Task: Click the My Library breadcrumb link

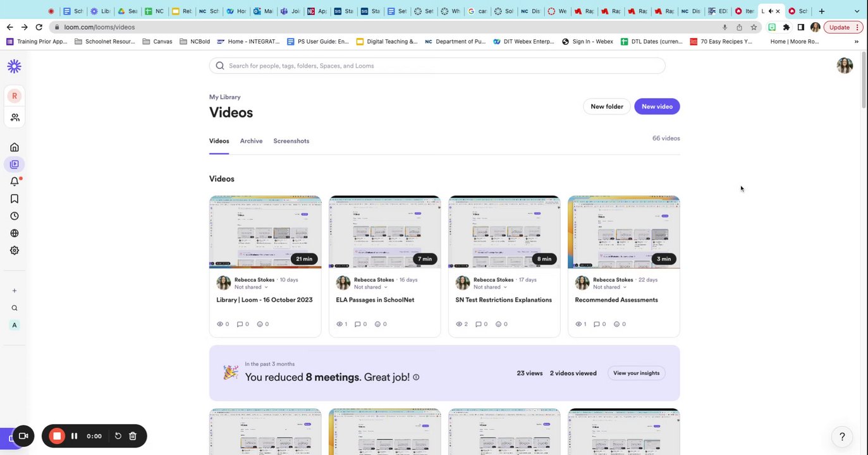Action: [225, 97]
